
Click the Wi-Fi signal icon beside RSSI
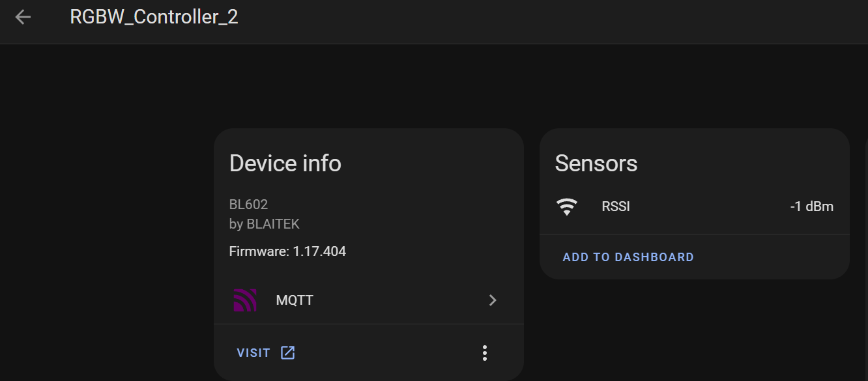click(x=567, y=207)
